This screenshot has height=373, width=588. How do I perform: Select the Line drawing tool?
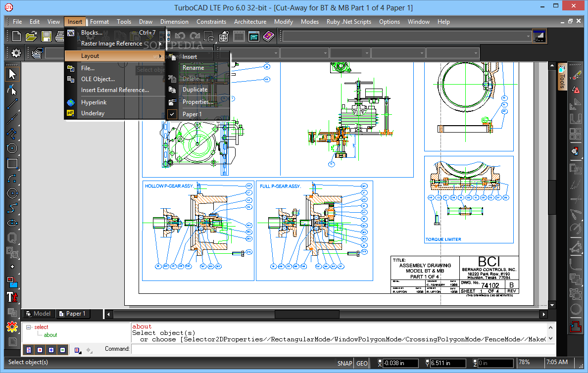click(12, 104)
